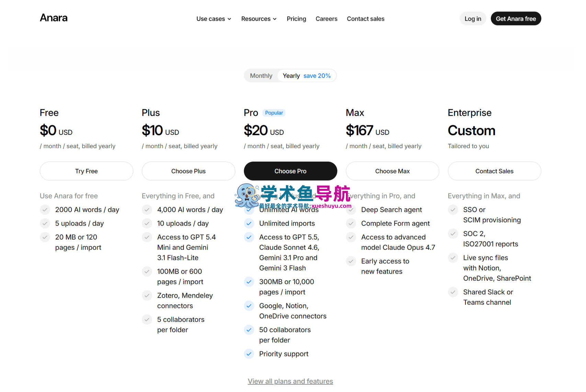Expand the Use cases dropdown menu
586x392 pixels.
214,19
